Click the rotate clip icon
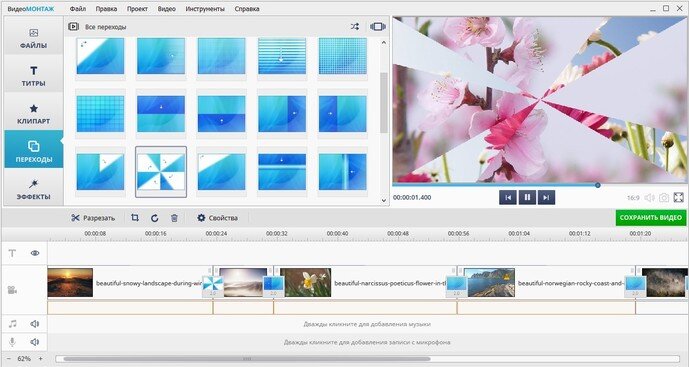Viewport: 689px width, 367px height. (x=155, y=218)
